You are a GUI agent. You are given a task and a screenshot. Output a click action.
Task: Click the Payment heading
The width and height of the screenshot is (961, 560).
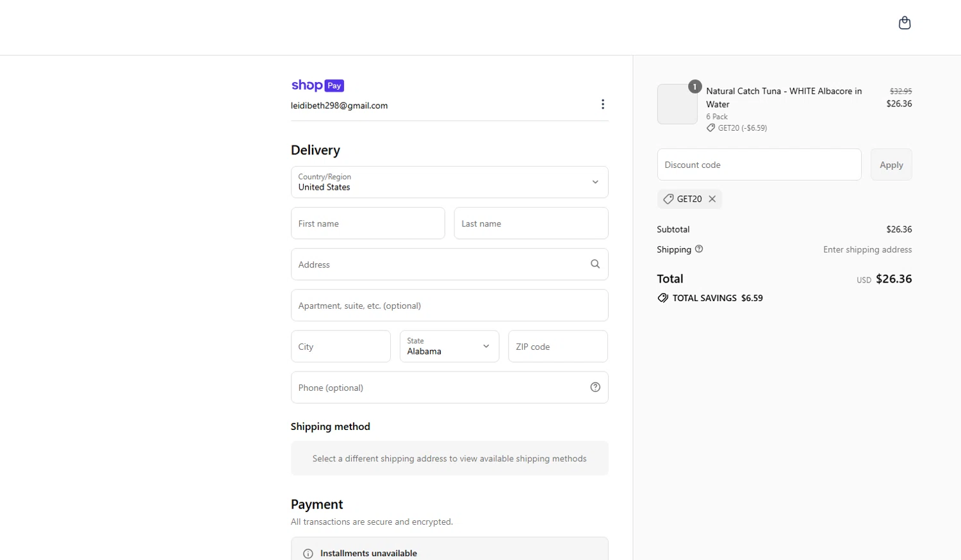pyautogui.click(x=316, y=504)
